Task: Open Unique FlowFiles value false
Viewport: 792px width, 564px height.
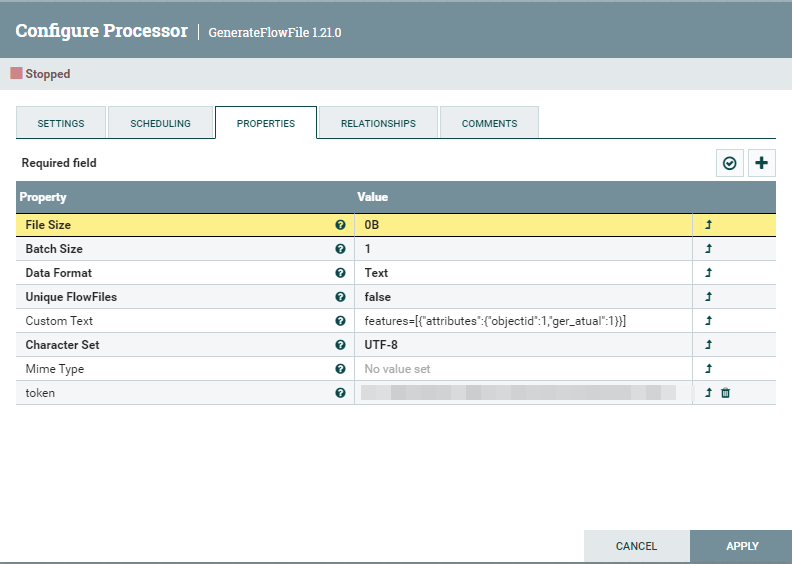Action: (523, 297)
